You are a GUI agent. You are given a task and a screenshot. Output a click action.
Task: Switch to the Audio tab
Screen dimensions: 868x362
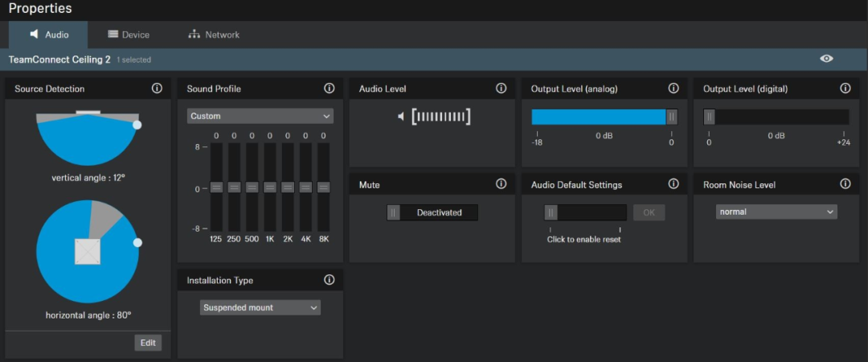point(49,35)
